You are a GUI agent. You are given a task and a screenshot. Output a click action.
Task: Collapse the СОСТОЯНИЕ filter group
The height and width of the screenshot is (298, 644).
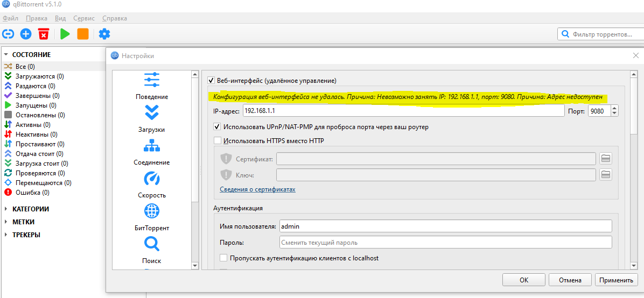[x=6, y=55]
